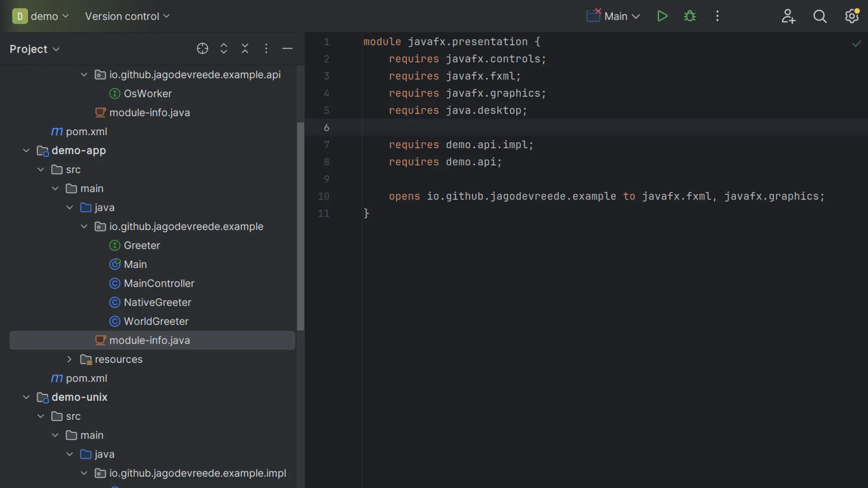The image size is (868, 488).
Task: Run the Main configuration
Action: [x=662, y=16]
